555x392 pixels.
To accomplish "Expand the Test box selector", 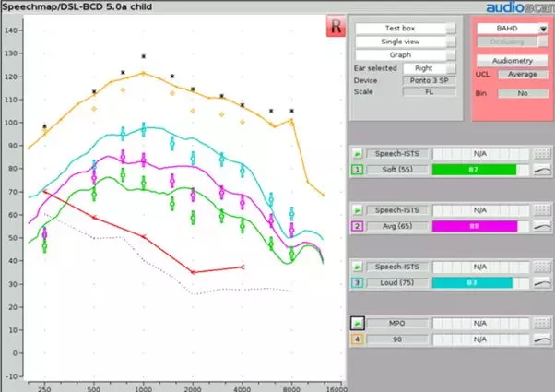I will 406,29.
